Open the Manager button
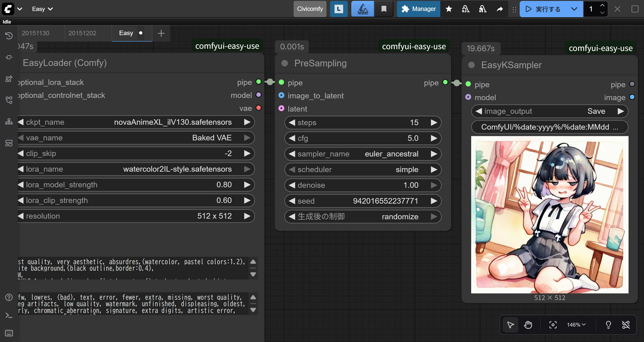This screenshot has width=644, height=342. pyautogui.click(x=419, y=9)
